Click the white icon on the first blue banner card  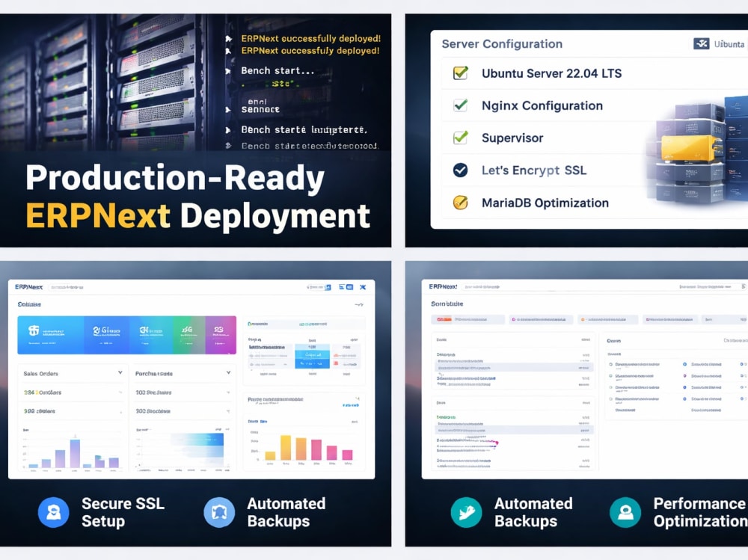(34, 330)
